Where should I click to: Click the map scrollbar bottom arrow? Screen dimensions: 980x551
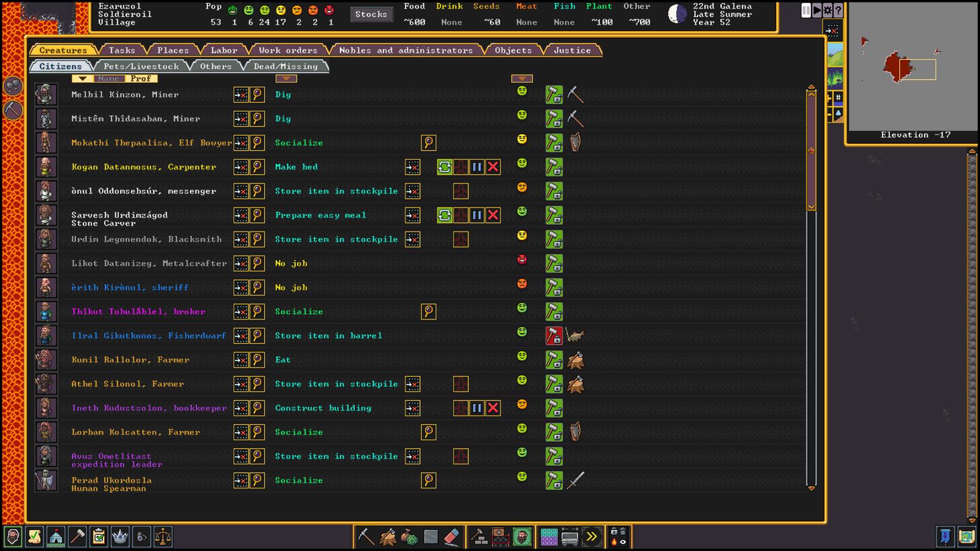pos(972,519)
